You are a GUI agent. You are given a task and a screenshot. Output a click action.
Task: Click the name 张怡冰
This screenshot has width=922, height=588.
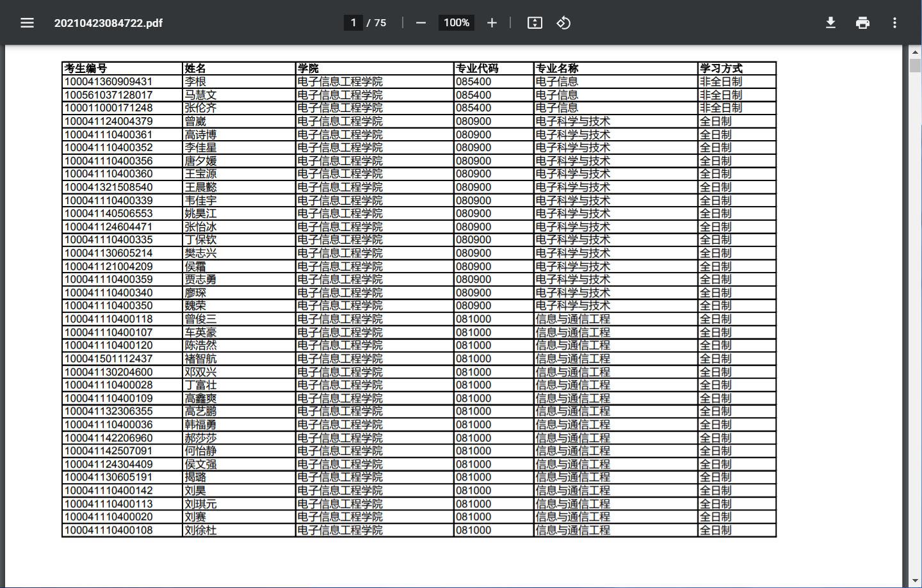click(x=200, y=226)
